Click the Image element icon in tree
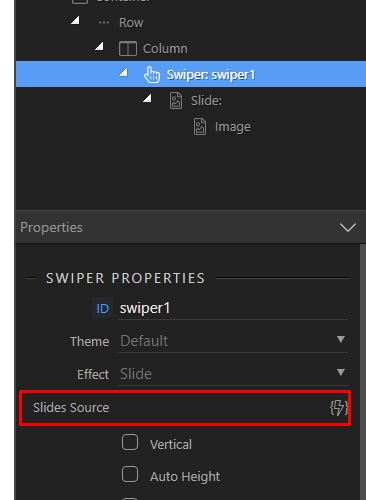This screenshot has width=366, height=500. coord(200,127)
